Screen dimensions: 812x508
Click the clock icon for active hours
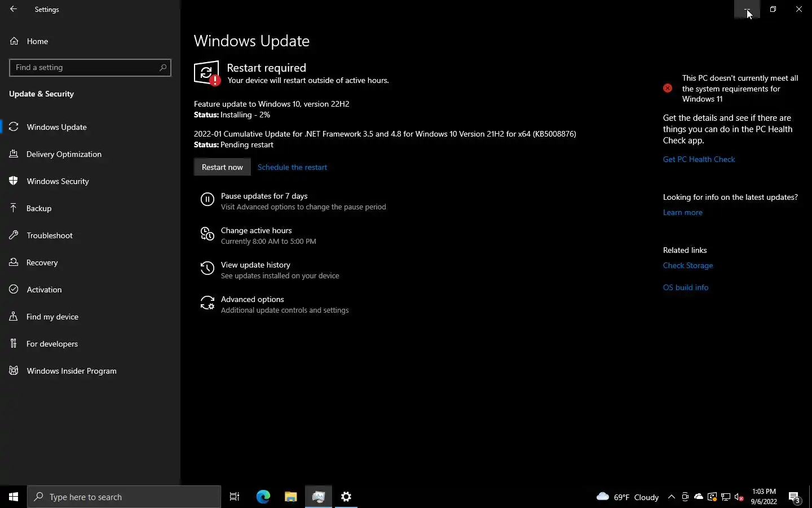pyautogui.click(x=208, y=234)
